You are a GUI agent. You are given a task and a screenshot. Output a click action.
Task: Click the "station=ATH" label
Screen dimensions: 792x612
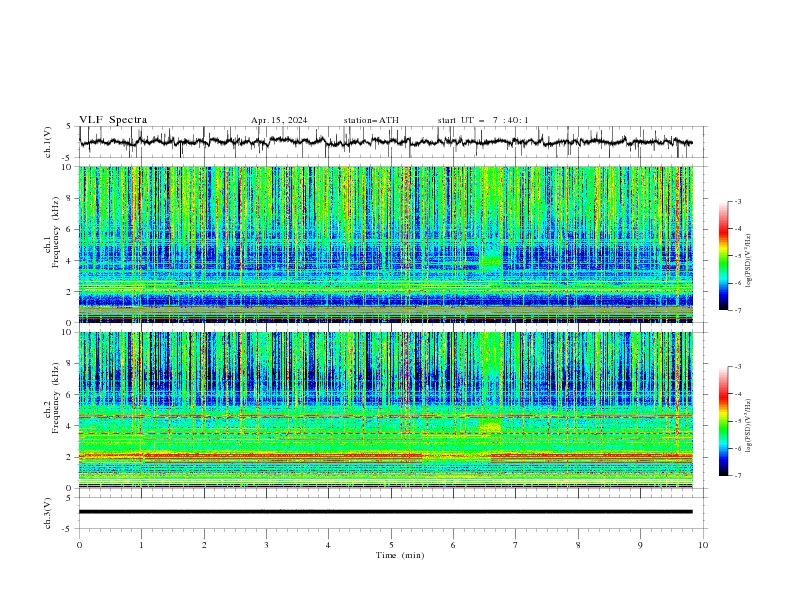pos(371,120)
